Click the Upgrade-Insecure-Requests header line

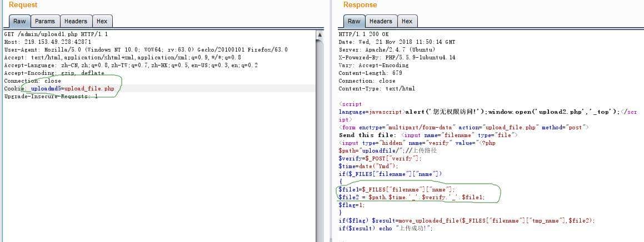[x=51, y=97]
